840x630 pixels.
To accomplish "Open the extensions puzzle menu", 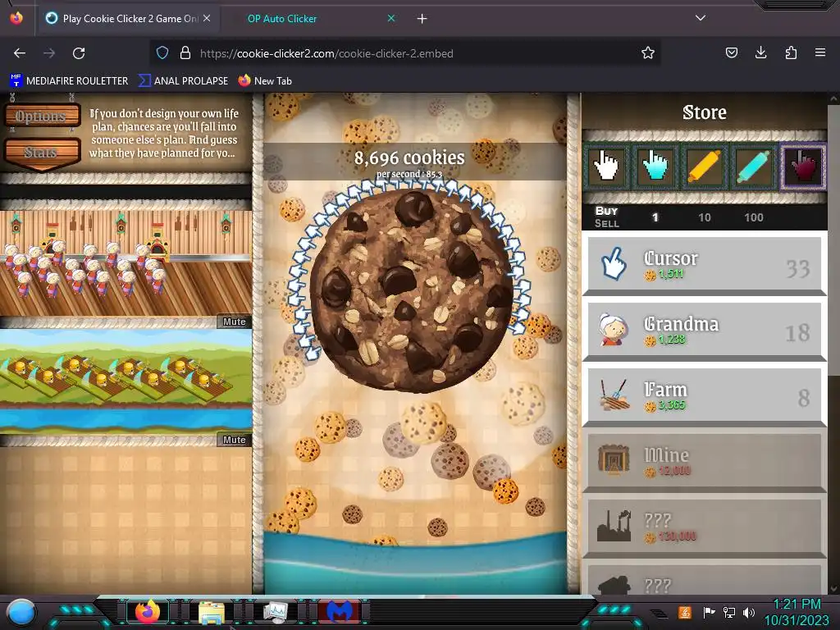I will tap(791, 52).
